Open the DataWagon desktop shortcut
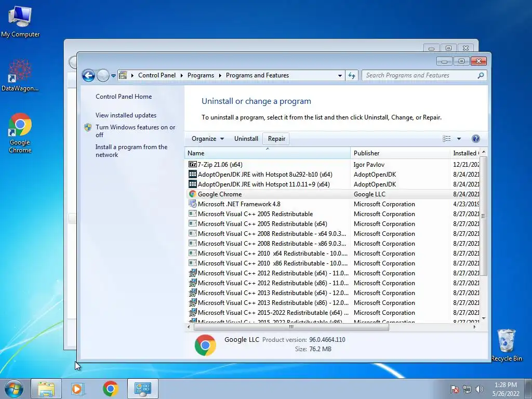532x399 pixels. pos(20,75)
